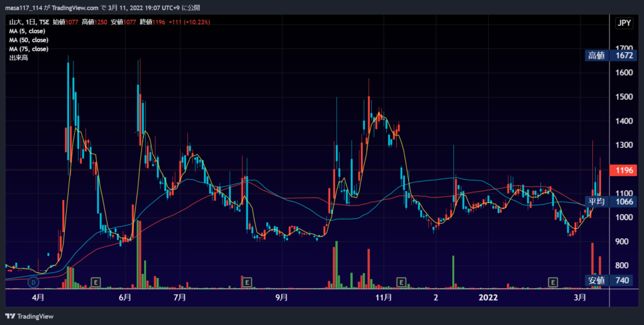Select the 出来高 volume indicator label

[18, 58]
